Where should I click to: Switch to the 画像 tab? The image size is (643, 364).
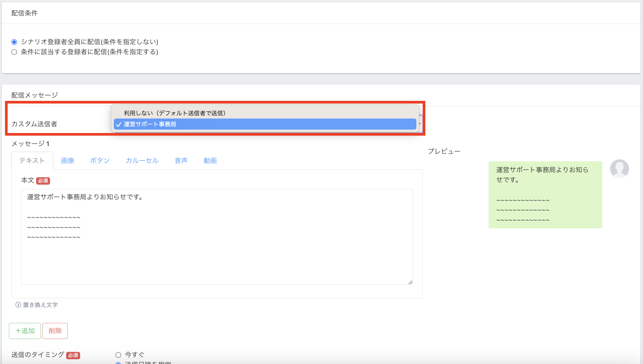click(x=68, y=161)
